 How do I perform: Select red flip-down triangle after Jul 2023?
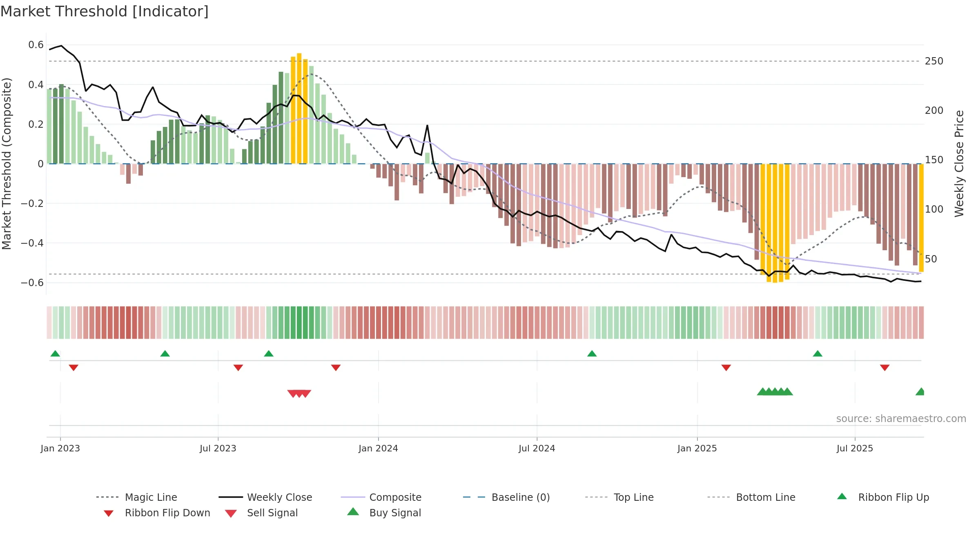238,368
